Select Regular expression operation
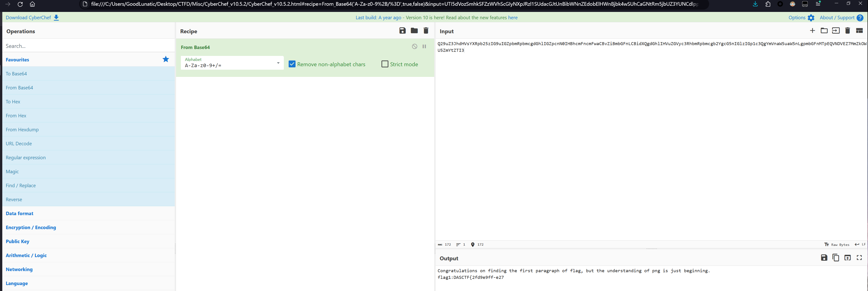868x291 pixels. click(x=89, y=157)
